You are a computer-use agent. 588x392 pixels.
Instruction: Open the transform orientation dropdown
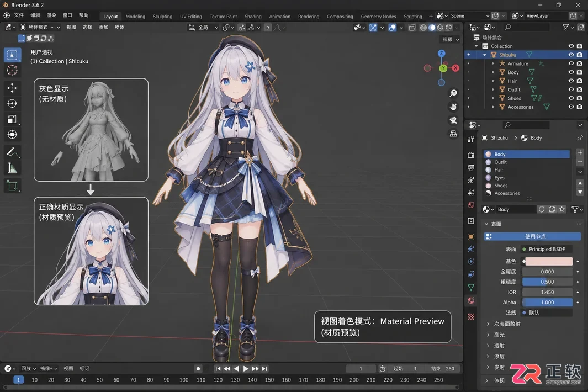coord(203,28)
